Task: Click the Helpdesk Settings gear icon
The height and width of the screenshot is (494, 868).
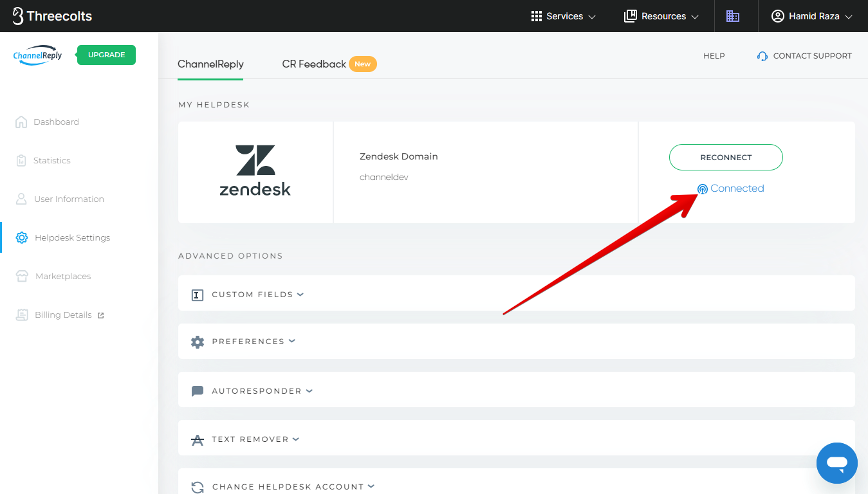Action: tap(22, 237)
